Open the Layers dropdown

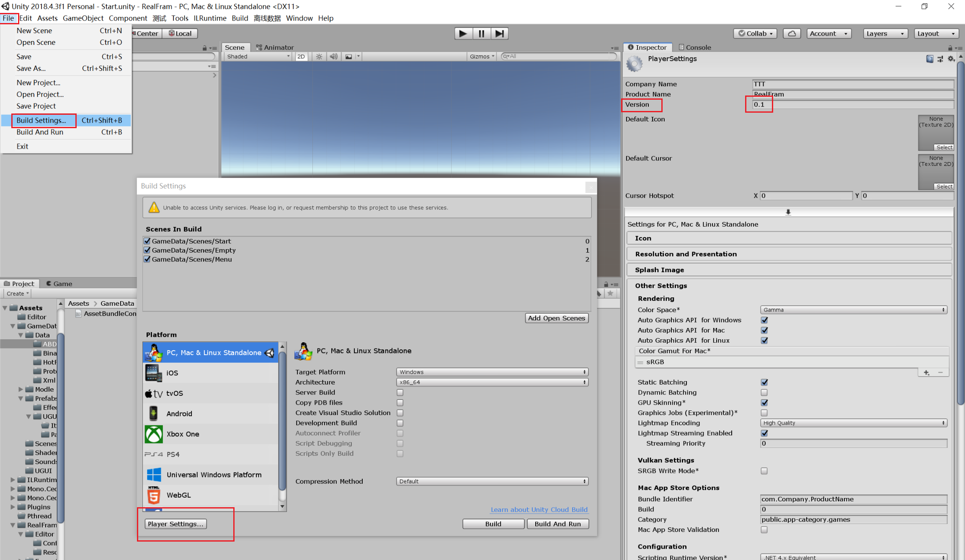[885, 34]
